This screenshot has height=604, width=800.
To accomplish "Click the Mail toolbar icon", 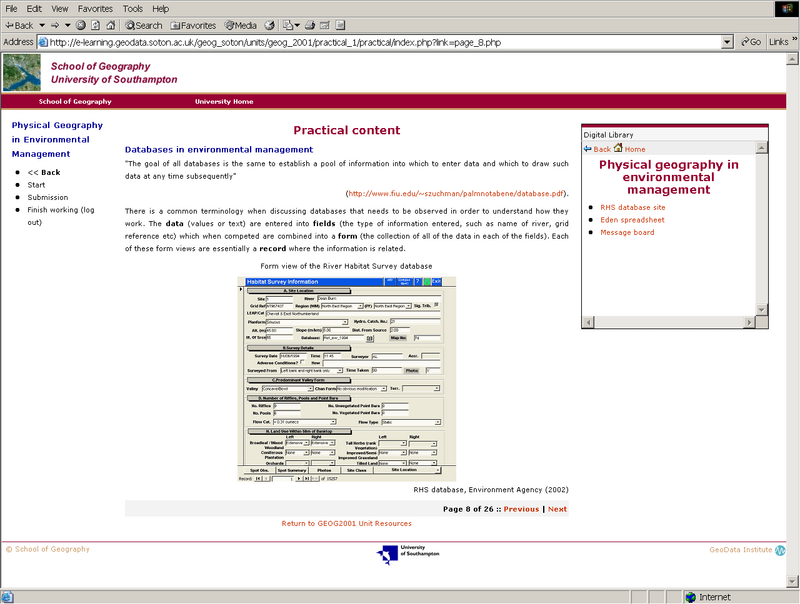I will (x=288, y=25).
